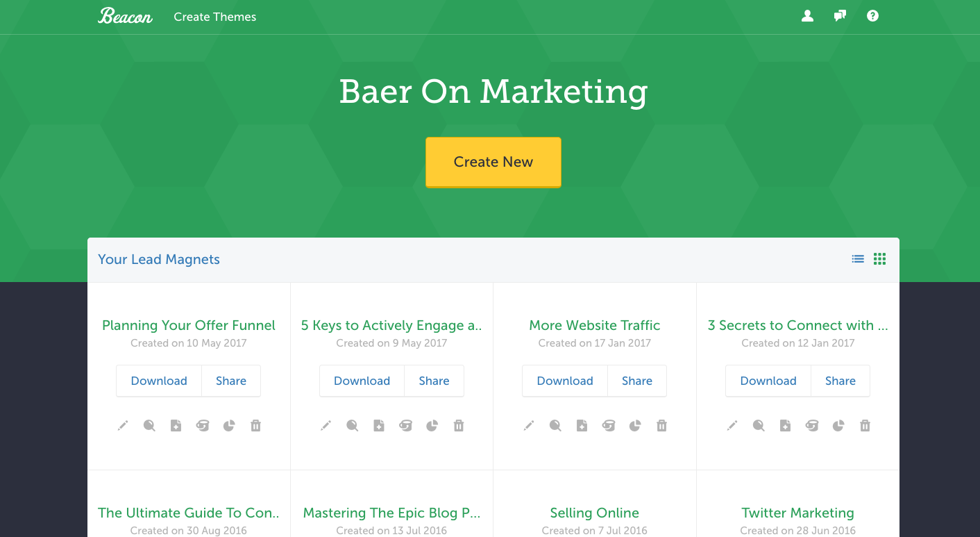
Task: Click the paint bucket icon under More Website Traffic
Action: click(x=609, y=426)
